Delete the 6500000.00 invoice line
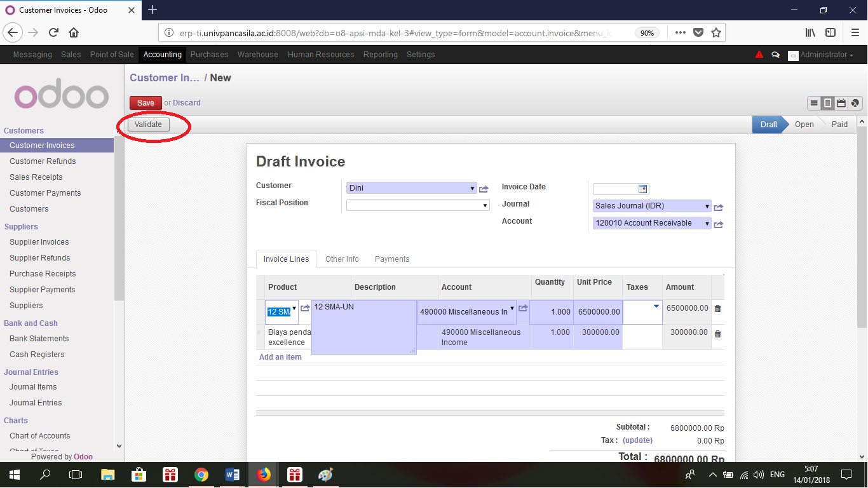The image size is (868, 488). pos(718,308)
